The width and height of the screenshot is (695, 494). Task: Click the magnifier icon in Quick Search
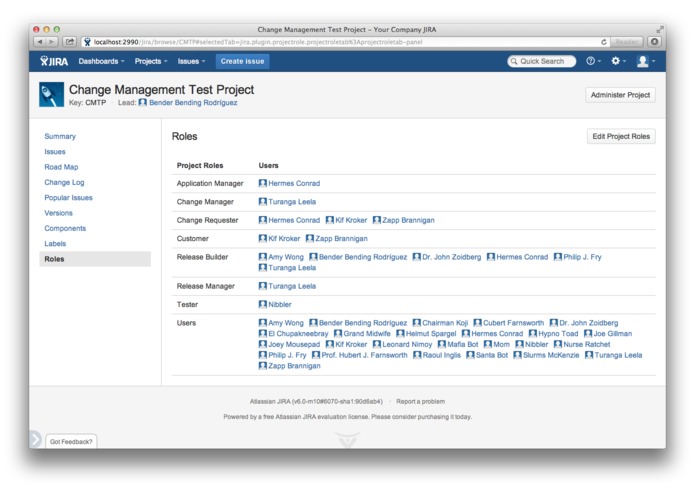(x=514, y=61)
